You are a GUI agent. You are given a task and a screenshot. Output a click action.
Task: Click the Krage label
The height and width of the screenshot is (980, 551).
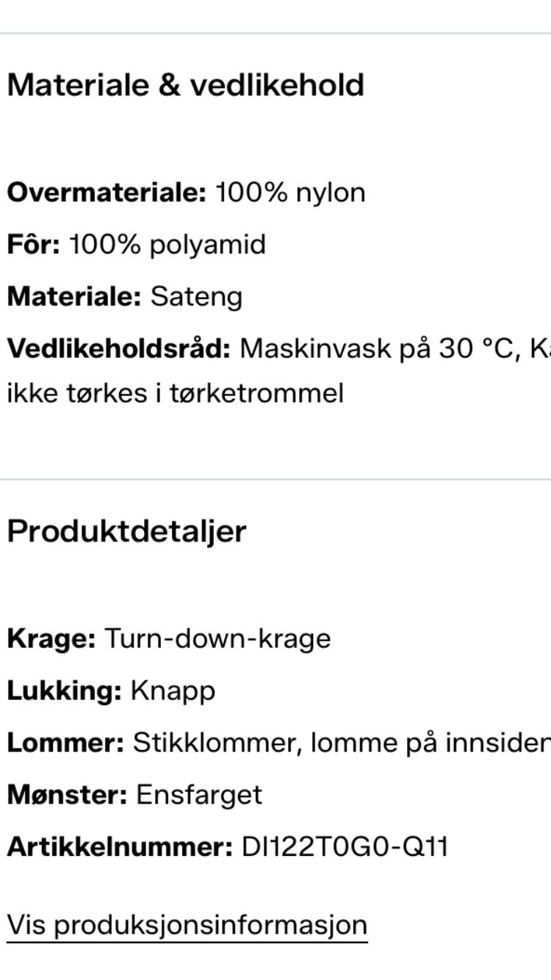[x=51, y=638]
